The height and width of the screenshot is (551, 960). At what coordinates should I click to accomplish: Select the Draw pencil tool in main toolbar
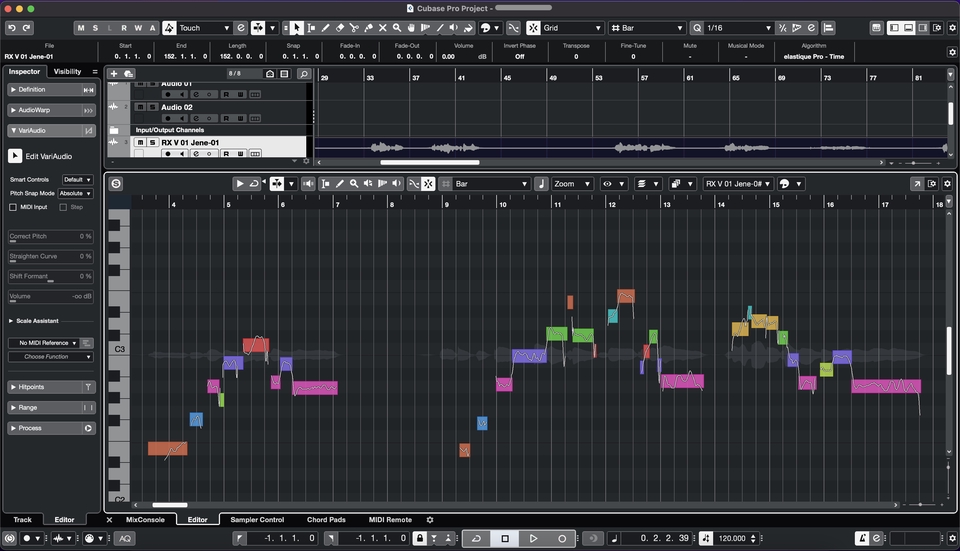[326, 28]
